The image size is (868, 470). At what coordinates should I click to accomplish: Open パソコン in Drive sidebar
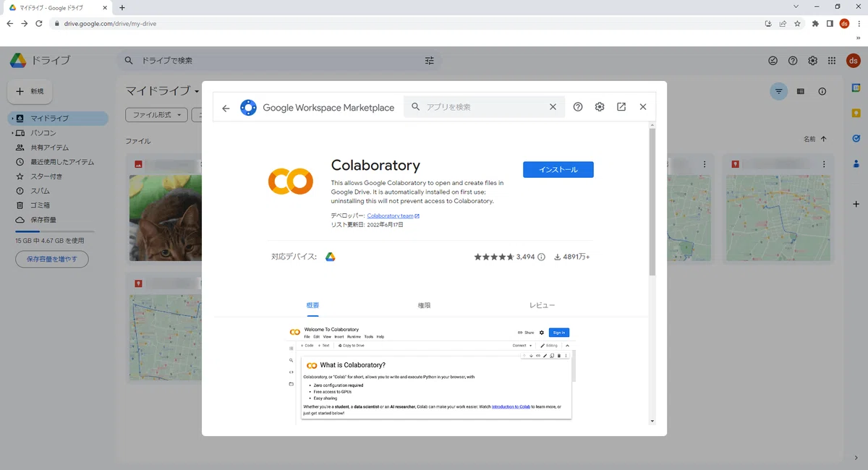point(43,133)
